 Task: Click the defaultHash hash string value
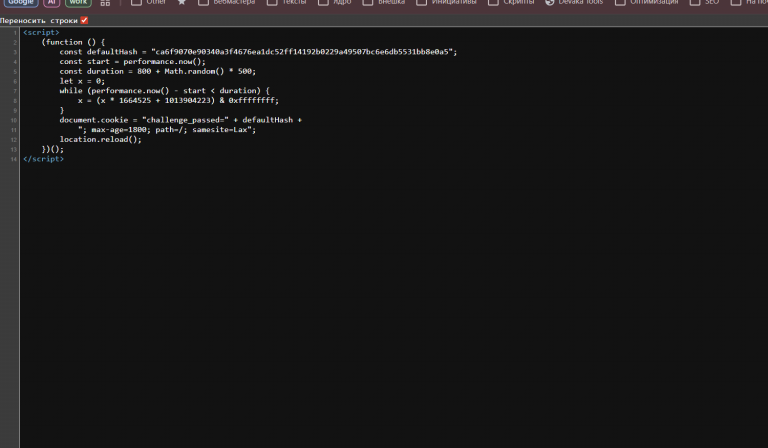click(304, 52)
